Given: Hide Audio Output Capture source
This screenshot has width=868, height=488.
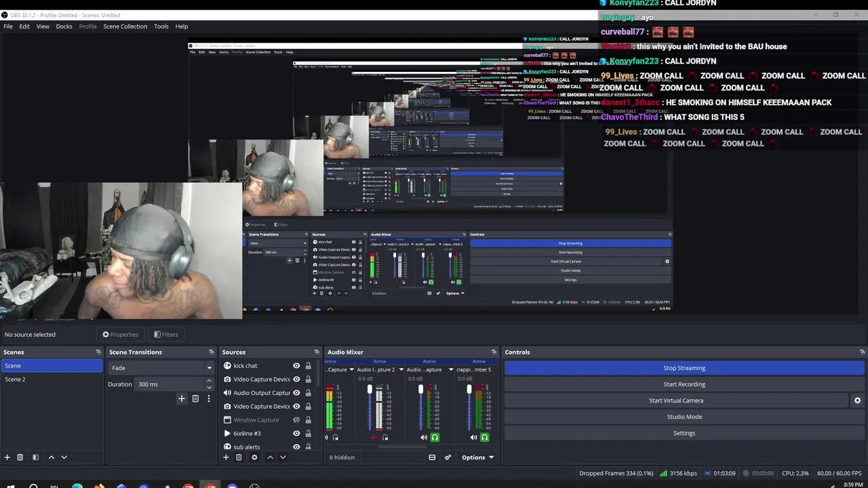Looking at the screenshot, I should (x=296, y=393).
